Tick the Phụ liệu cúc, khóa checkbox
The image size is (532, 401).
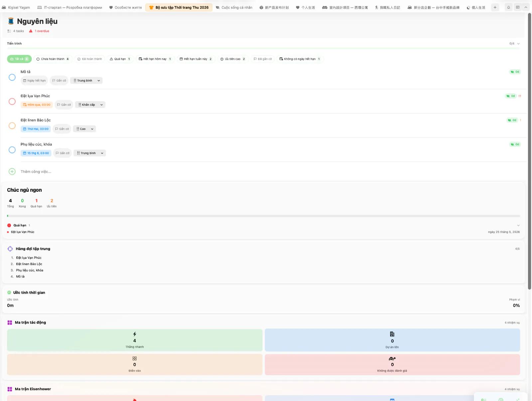pos(12,150)
